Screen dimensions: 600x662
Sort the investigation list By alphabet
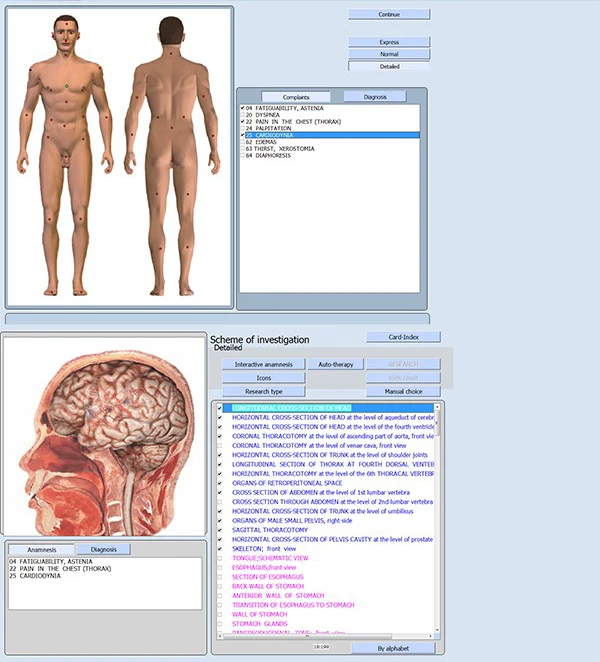(393, 648)
